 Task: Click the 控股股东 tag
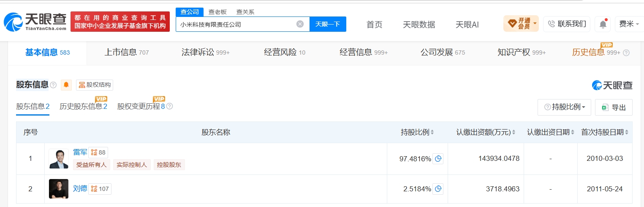(x=169, y=165)
